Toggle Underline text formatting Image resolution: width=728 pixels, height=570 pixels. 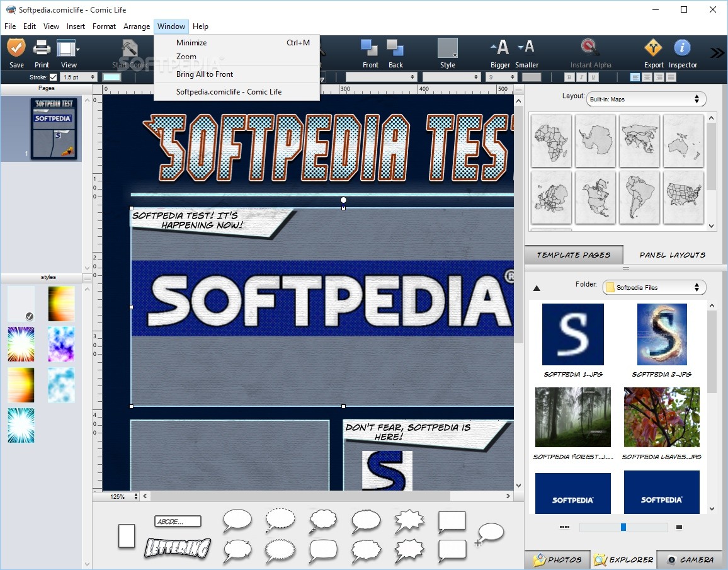[593, 77]
